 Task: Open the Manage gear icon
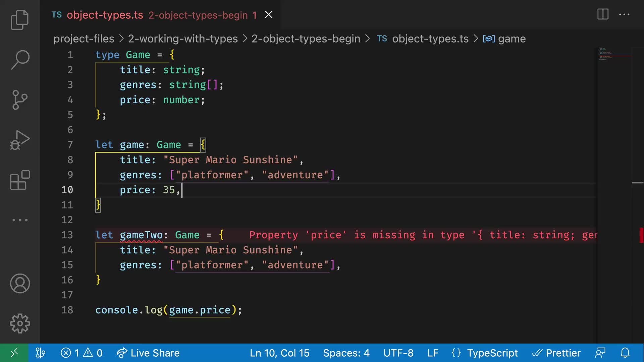20,323
